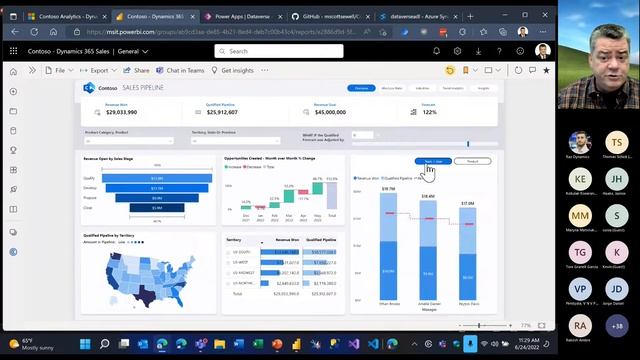Click the bookmark icon in report toolbar
640x360 pixels.
point(465,70)
